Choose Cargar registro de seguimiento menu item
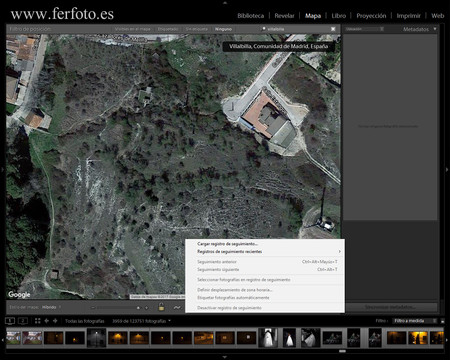450x360 pixels. 228,244
